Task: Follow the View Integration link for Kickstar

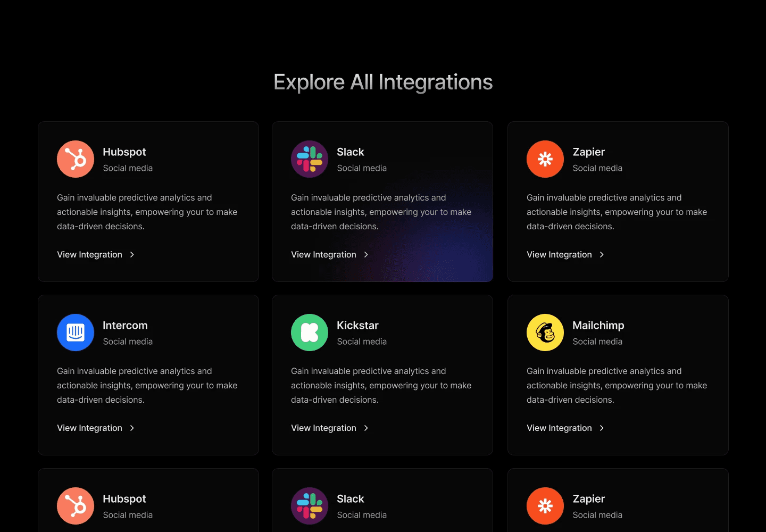Action: tap(330, 428)
